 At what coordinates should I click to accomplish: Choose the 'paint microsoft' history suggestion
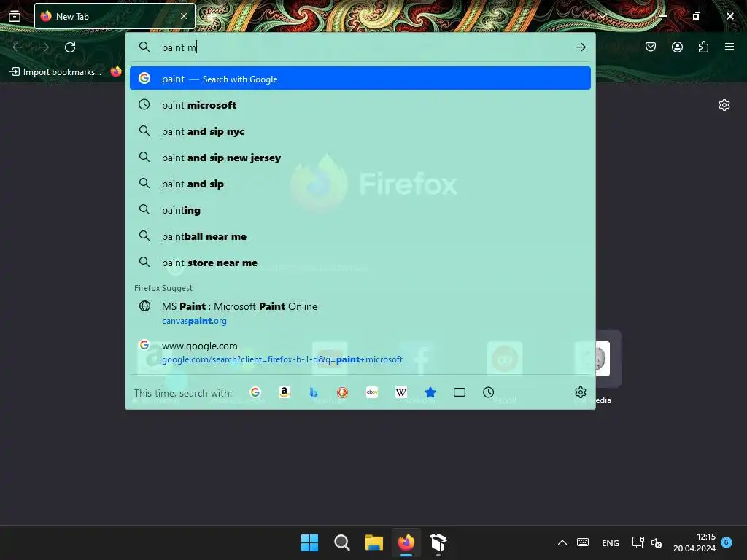pos(360,105)
